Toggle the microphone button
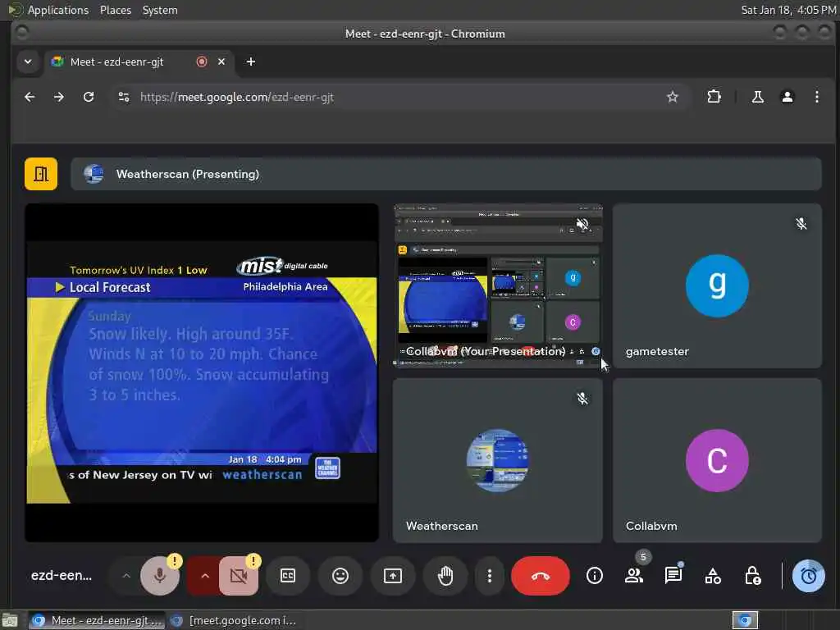The height and width of the screenshot is (630, 840). pos(160,576)
